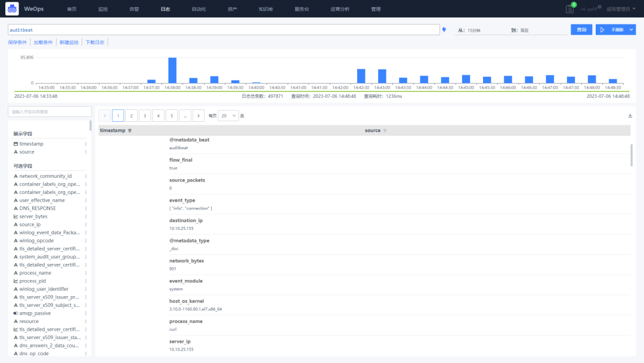Click the boolean toggle icon beside amqp_passive
Image resolution: width=644 pixels, height=363 pixels.
[16, 313]
